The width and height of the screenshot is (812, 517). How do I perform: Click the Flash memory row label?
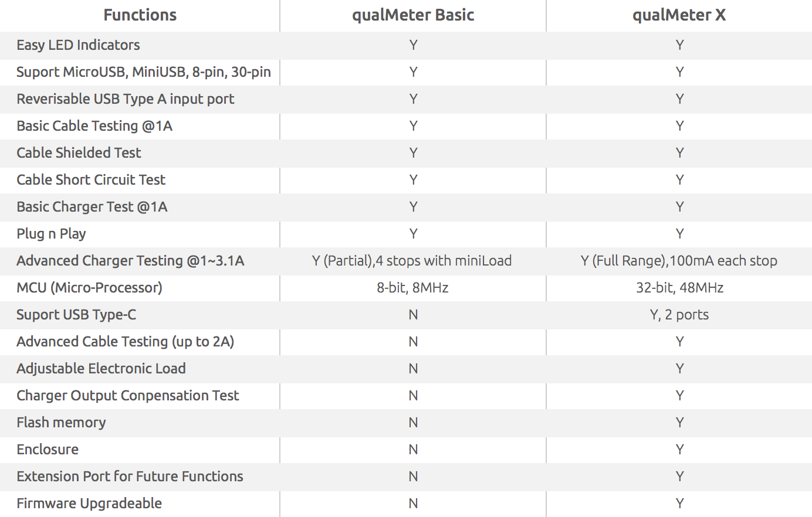click(x=61, y=423)
